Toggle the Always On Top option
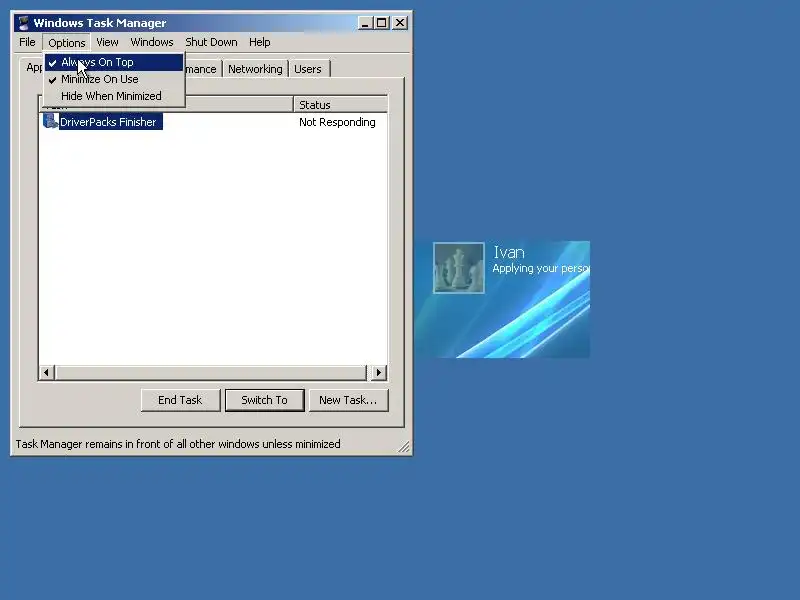 114,62
